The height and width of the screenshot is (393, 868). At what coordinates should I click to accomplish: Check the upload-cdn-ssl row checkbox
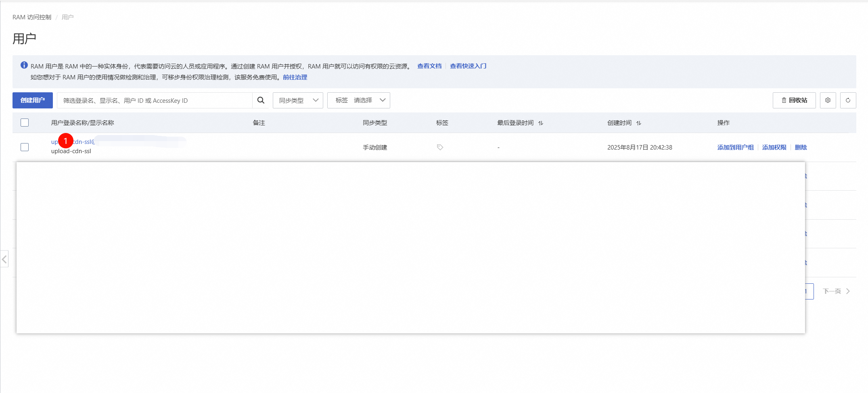25,147
